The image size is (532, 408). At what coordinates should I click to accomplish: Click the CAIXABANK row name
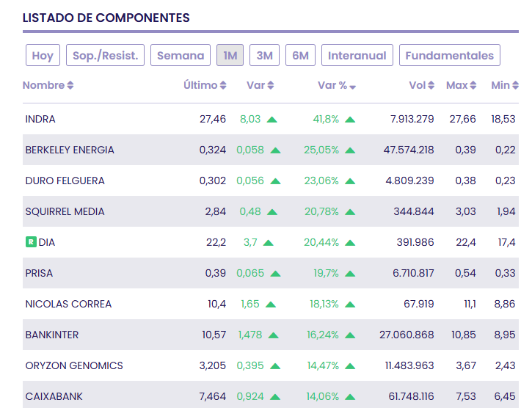click(x=54, y=396)
